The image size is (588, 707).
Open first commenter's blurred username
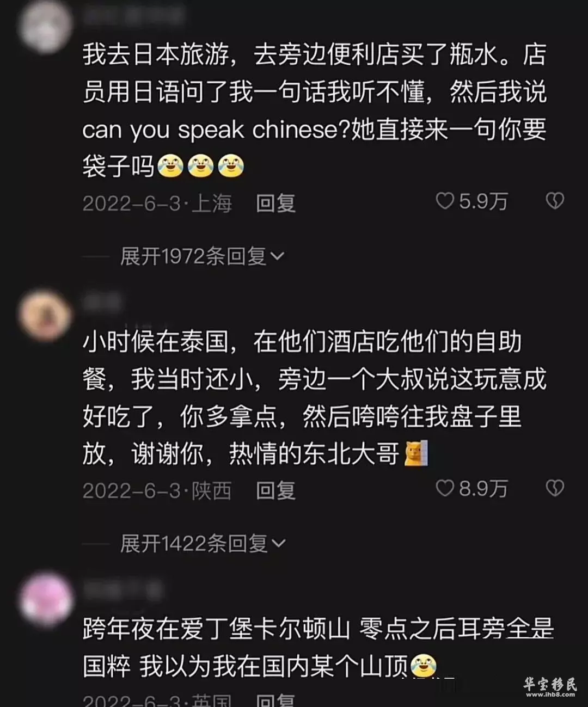click(133, 15)
